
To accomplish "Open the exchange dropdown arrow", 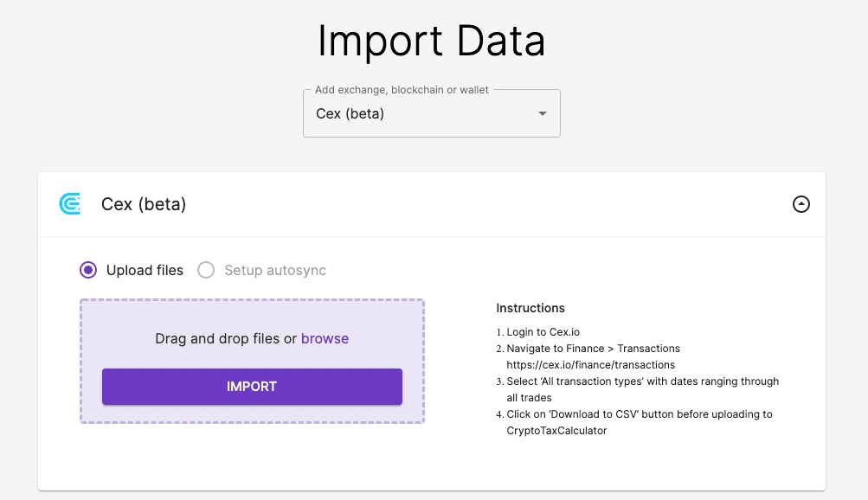I will (x=543, y=113).
